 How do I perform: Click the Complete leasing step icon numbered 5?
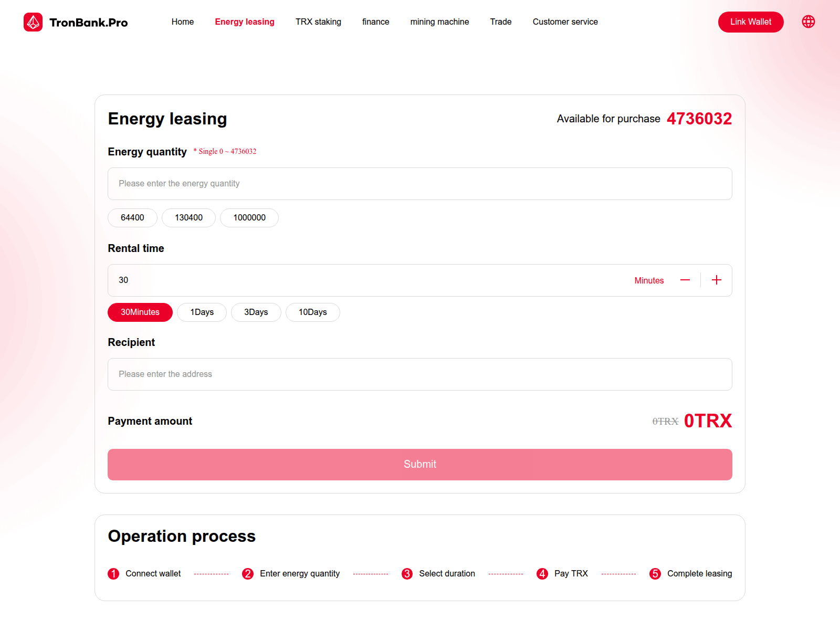(x=655, y=573)
